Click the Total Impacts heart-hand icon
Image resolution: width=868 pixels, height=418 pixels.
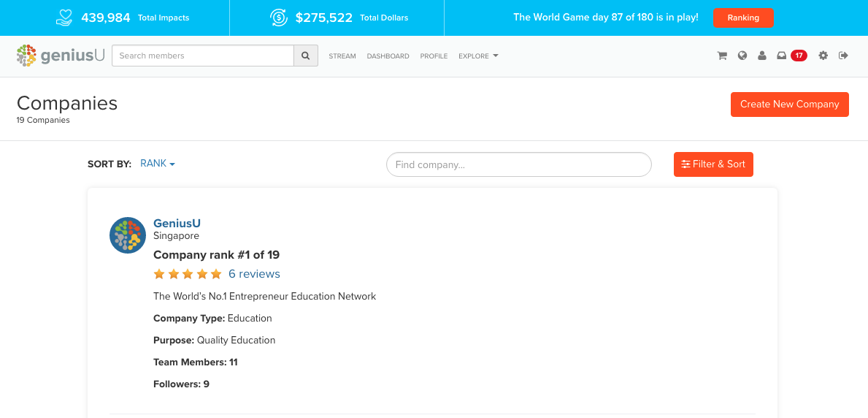pyautogui.click(x=65, y=18)
